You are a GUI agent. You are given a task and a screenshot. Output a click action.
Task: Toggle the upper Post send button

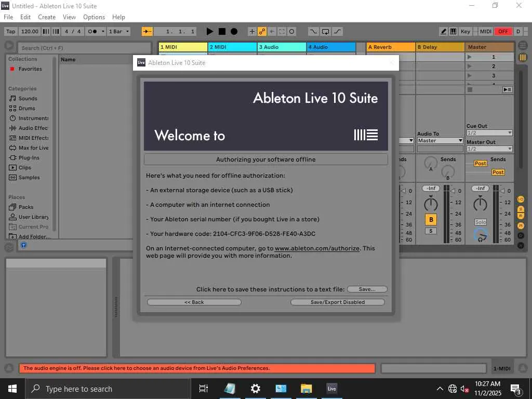point(480,164)
